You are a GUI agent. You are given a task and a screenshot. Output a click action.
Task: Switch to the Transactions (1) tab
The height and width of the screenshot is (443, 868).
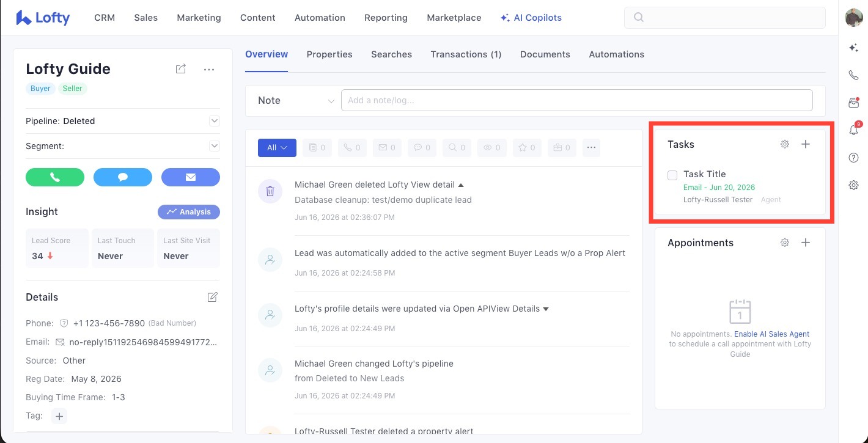[x=466, y=54]
